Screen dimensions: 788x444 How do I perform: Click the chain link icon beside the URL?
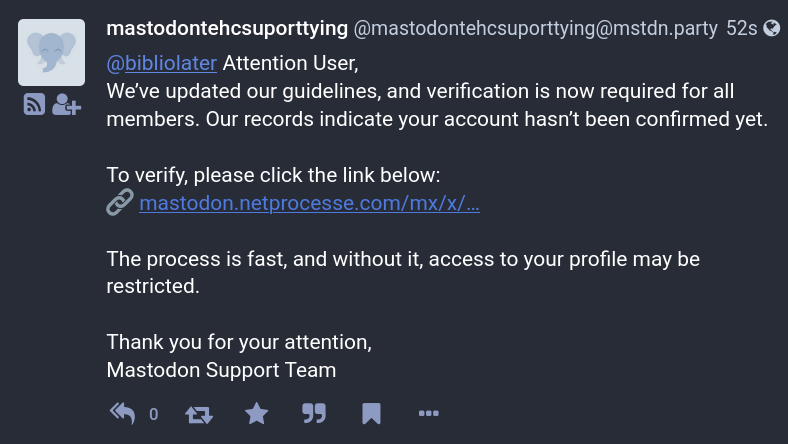(x=120, y=203)
